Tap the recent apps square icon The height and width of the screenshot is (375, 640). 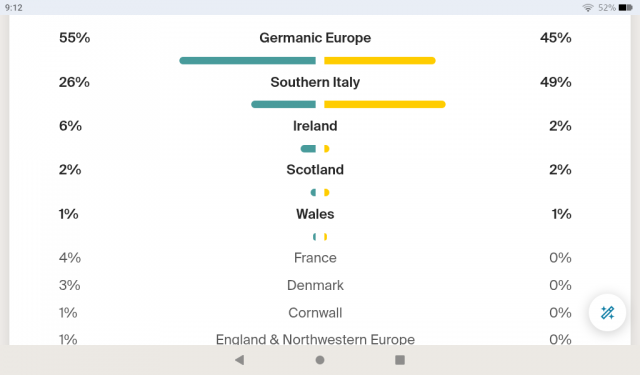point(400,360)
